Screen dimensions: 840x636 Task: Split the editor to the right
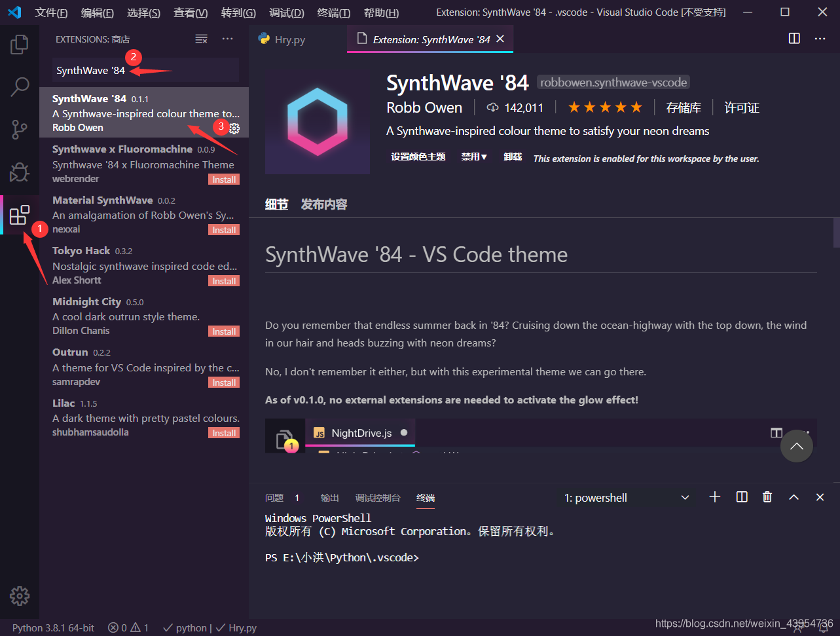tap(794, 39)
